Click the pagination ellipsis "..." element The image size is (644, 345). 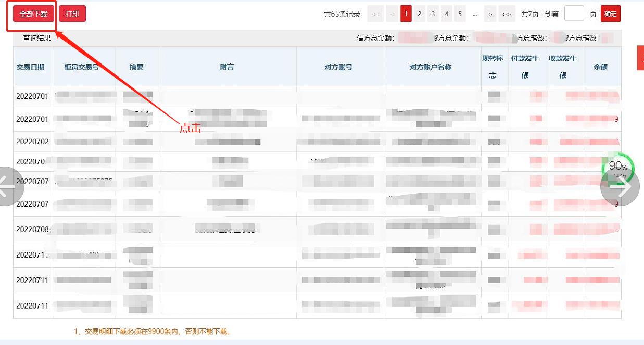(x=475, y=13)
